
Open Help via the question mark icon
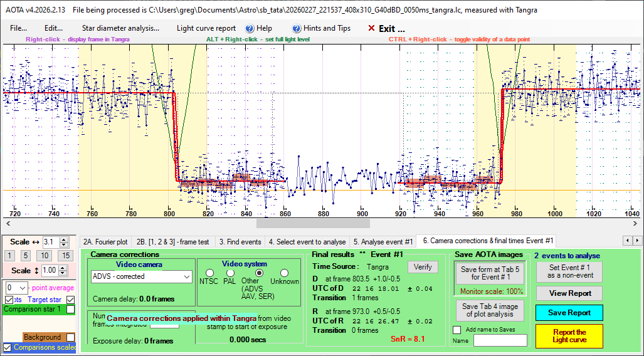pyautogui.click(x=250, y=28)
